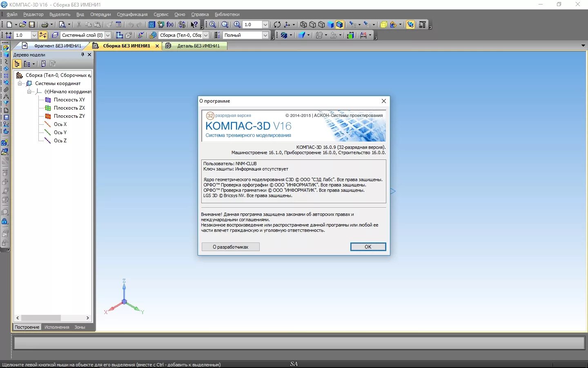The image size is (588, 368).
Task: Click the Variables f(x) icon
Action: (x=170, y=25)
